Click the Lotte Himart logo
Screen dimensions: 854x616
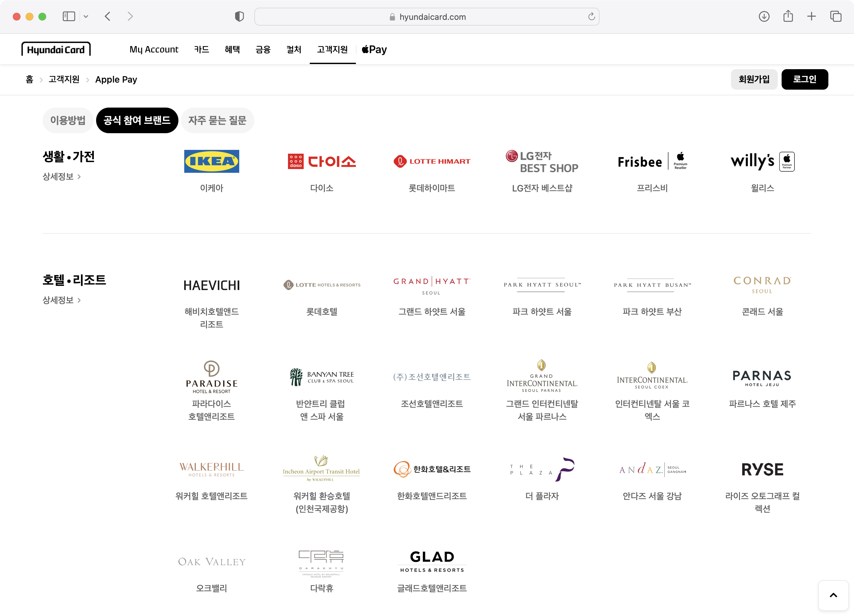tap(432, 161)
